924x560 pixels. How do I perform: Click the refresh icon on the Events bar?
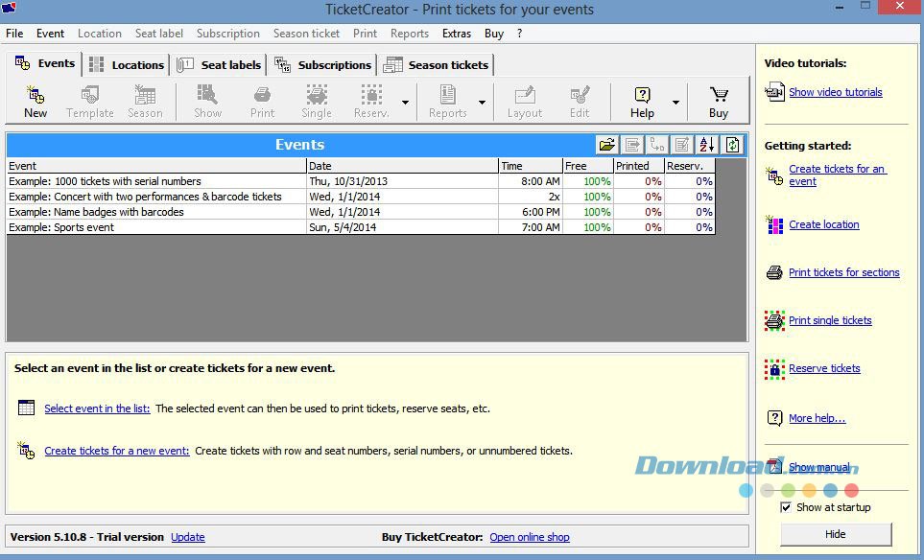[x=732, y=144]
